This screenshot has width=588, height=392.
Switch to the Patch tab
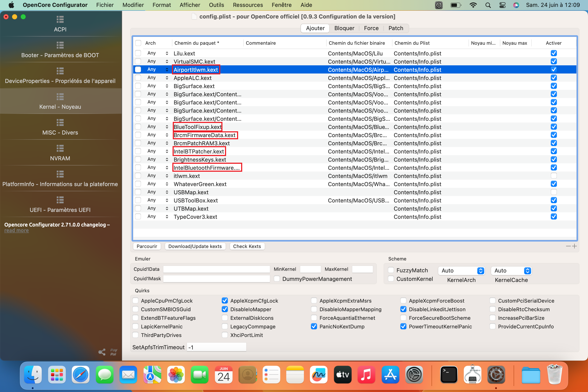coord(396,28)
